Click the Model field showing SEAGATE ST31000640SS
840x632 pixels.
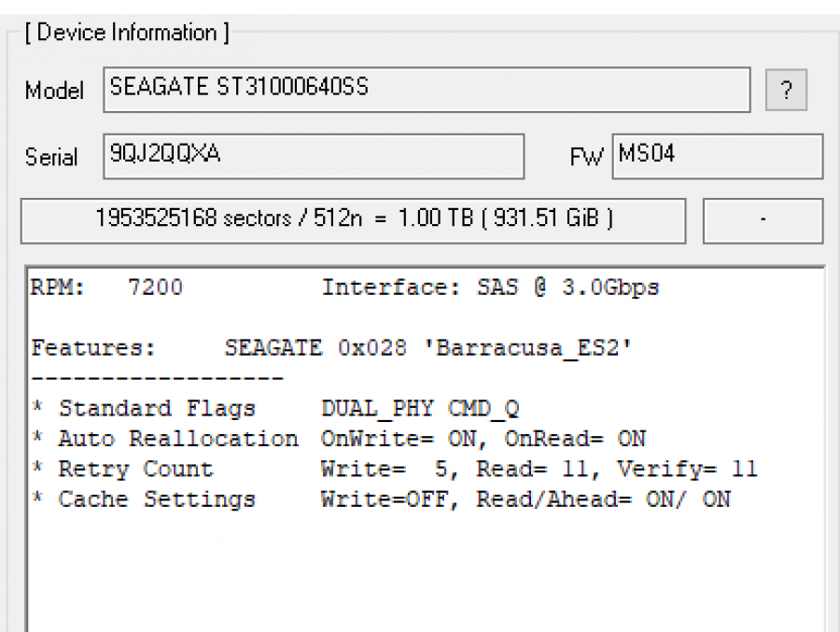[x=426, y=90]
